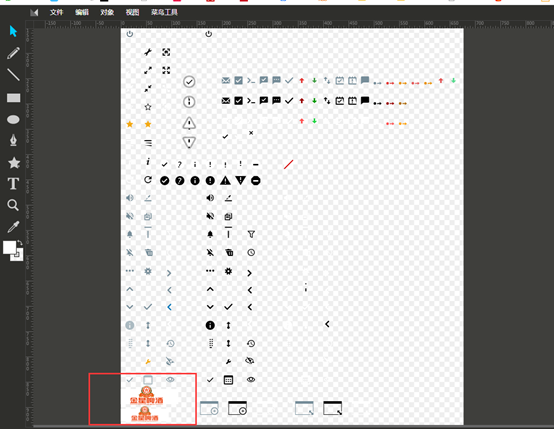Select the rectangle shape tool
Viewport: 554px width, 429px height.
(x=13, y=98)
